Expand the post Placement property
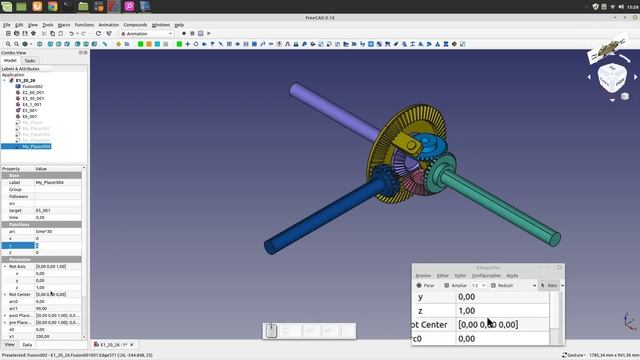 (5, 316)
